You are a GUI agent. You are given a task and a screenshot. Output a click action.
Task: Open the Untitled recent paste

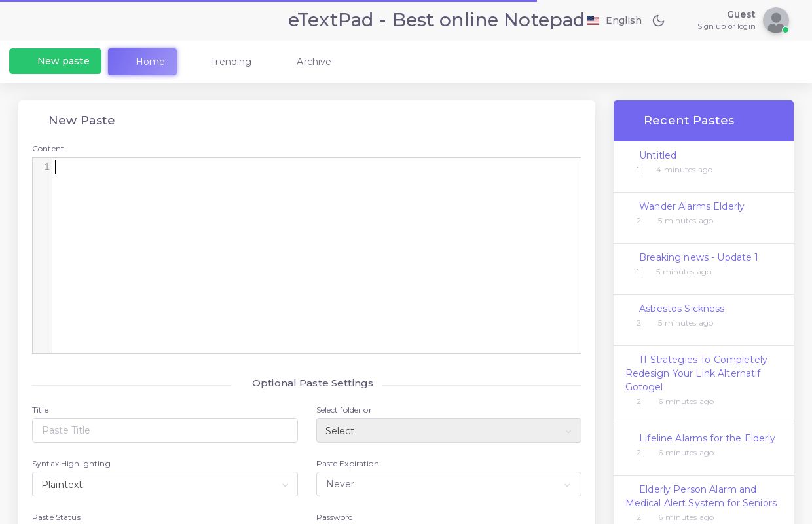pos(657,155)
